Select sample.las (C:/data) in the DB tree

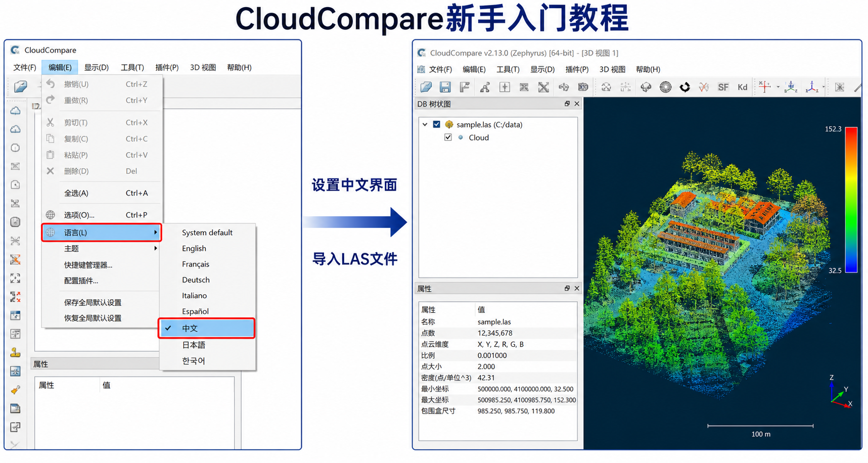tap(489, 124)
